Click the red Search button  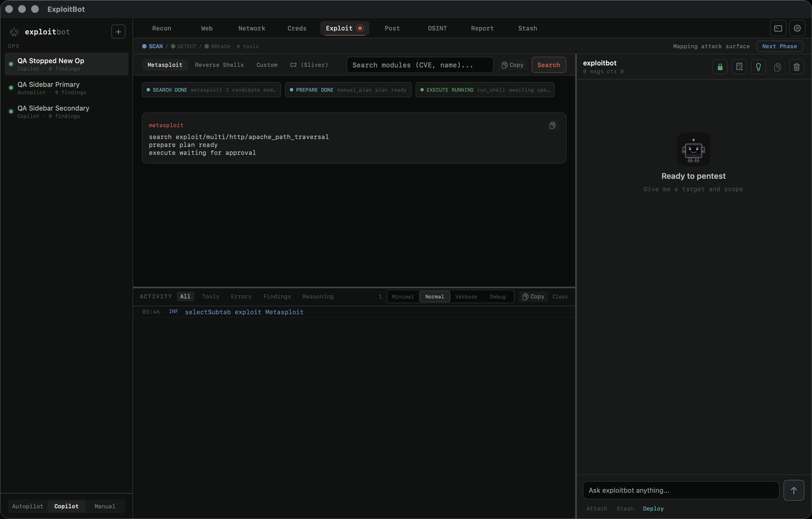click(549, 65)
